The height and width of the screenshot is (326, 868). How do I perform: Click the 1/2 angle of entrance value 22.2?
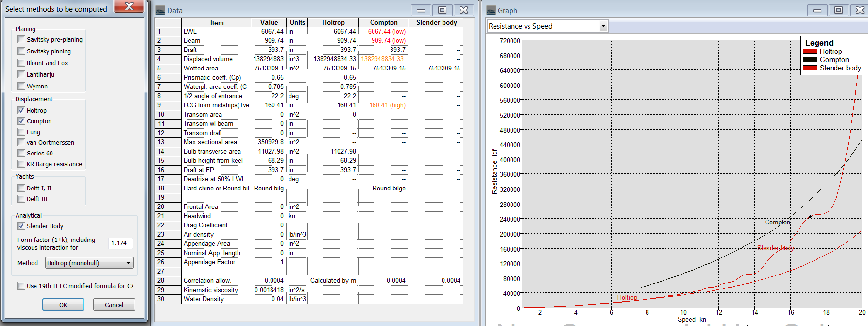click(269, 96)
